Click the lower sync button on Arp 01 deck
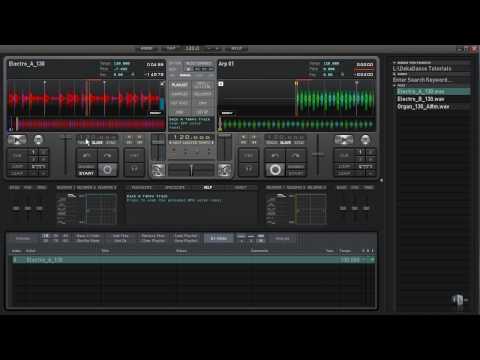Image resolution: width=480 pixels, height=360 pixels. pyautogui.click(x=249, y=170)
